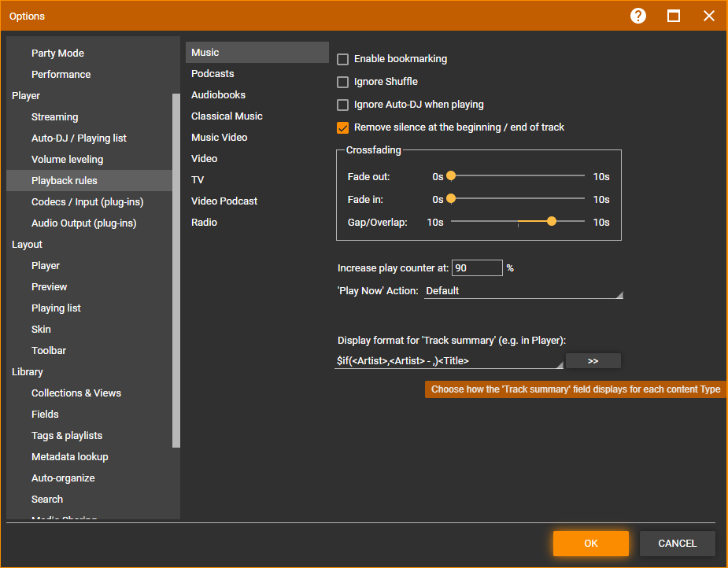Open the Skin layout settings

click(41, 330)
